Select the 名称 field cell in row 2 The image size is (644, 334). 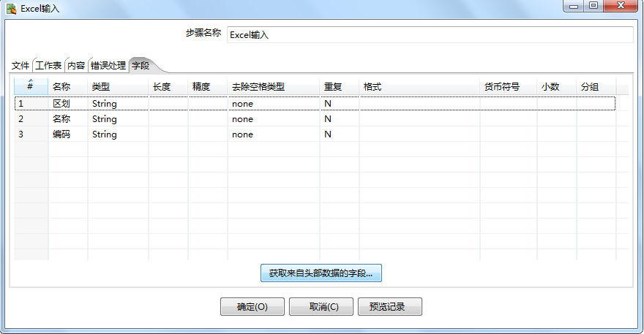pyautogui.click(x=68, y=119)
